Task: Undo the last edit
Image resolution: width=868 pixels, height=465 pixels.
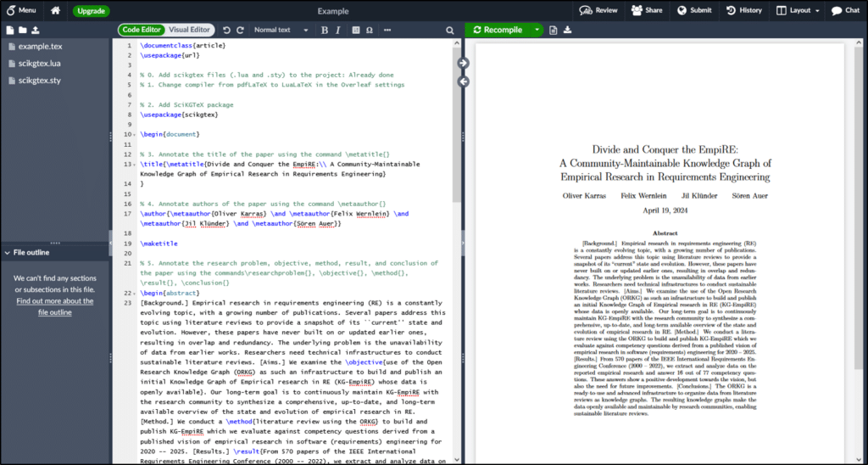Action: coord(226,31)
